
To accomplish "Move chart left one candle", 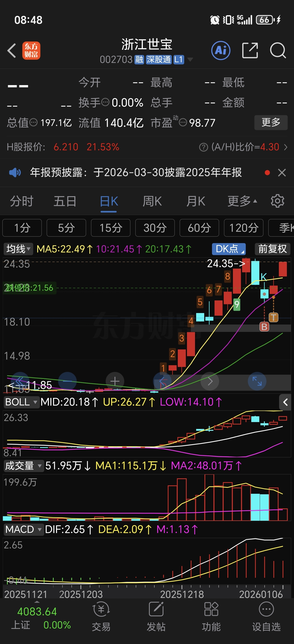I will pyautogui.click(x=162, y=381).
